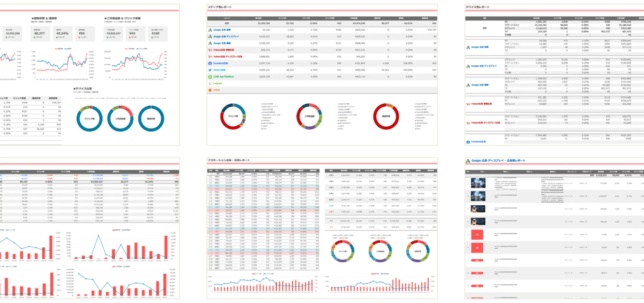Image resolution: width=644 pixels, height=303 pixels.
Task: Click the デバイス別レポート heading
Action: click(478, 7)
